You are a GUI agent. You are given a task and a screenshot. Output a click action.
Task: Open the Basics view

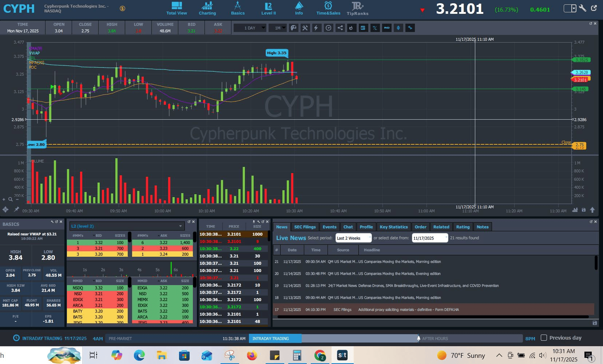pyautogui.click(x=238, y=8)
